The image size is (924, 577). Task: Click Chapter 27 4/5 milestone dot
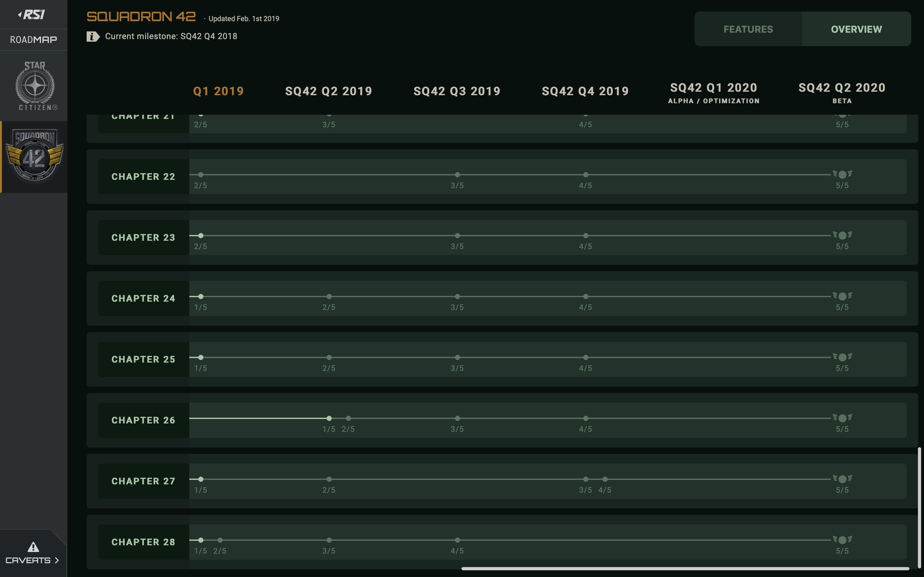[x=605, y=479]
